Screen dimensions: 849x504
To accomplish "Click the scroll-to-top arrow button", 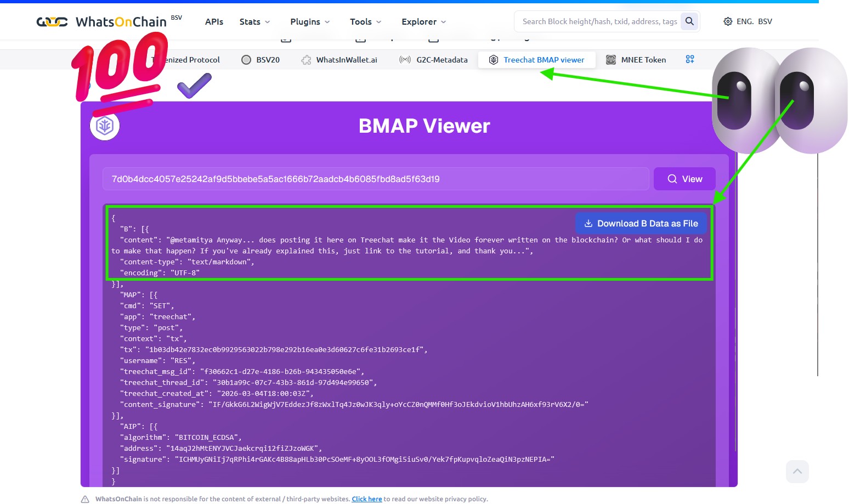I will 797,472.
